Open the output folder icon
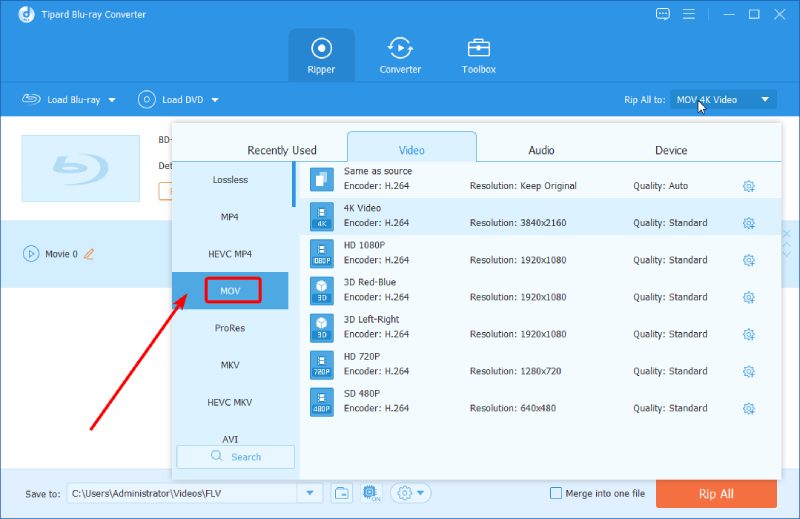This screenshot has height=519, width=800. tap(342, 493)
